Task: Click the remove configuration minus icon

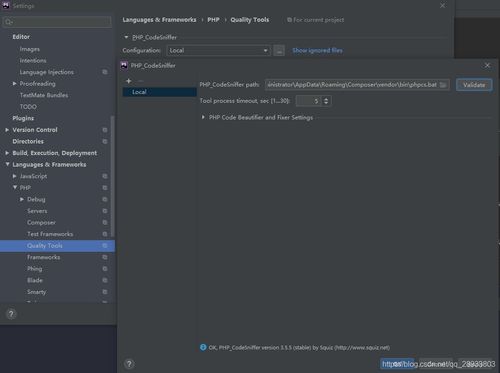Action: pyautogui.click(x=140, y=81)
